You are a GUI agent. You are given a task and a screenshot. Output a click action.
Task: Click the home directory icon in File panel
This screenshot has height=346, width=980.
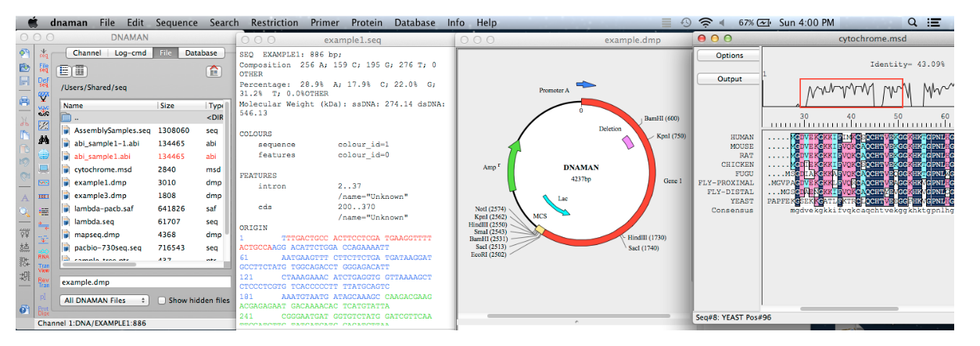[x=214, y=70]
